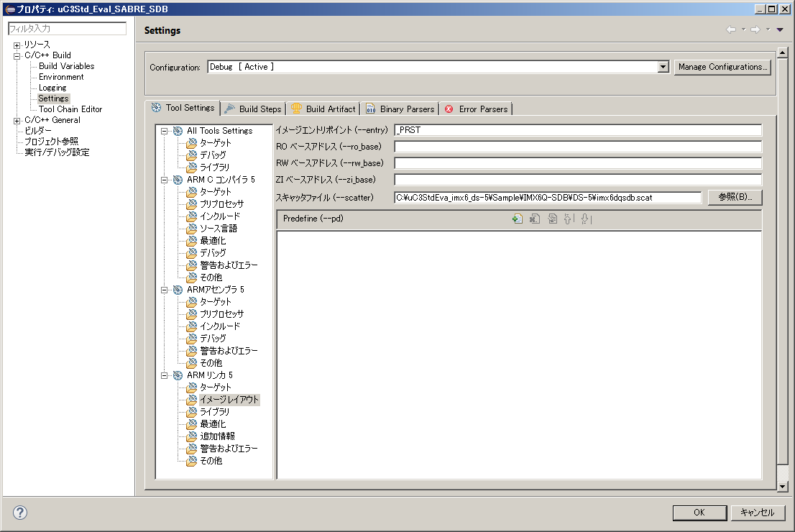Expand the C/C++ General node

17,121
